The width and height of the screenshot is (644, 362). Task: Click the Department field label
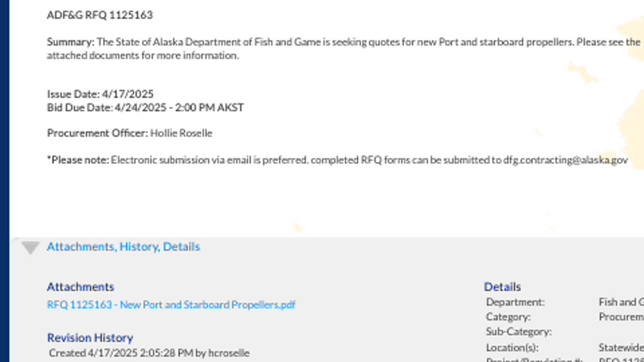(515, 302)
